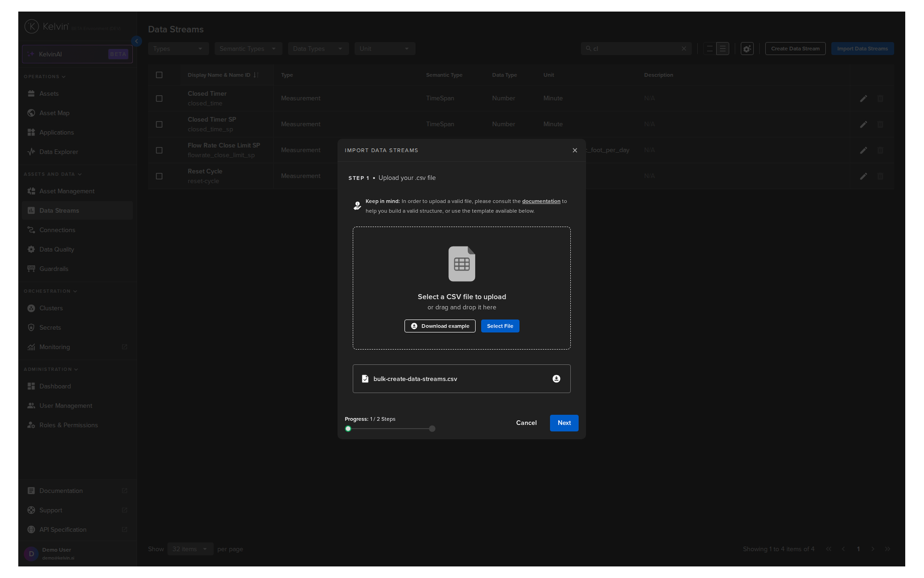This screenshot has width=924, height=578.
Task: Open the Data Types filter dropdown
Action: click(x=318, y=49)
